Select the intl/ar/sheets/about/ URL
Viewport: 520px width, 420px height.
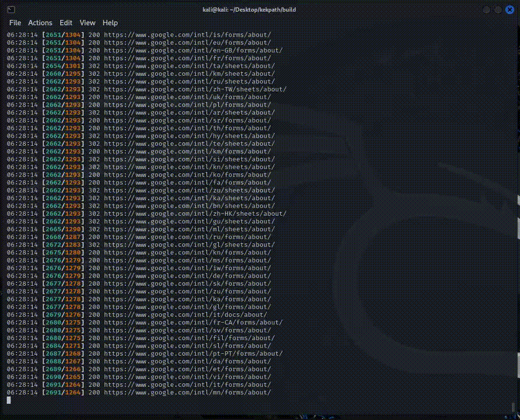[189, 113]
